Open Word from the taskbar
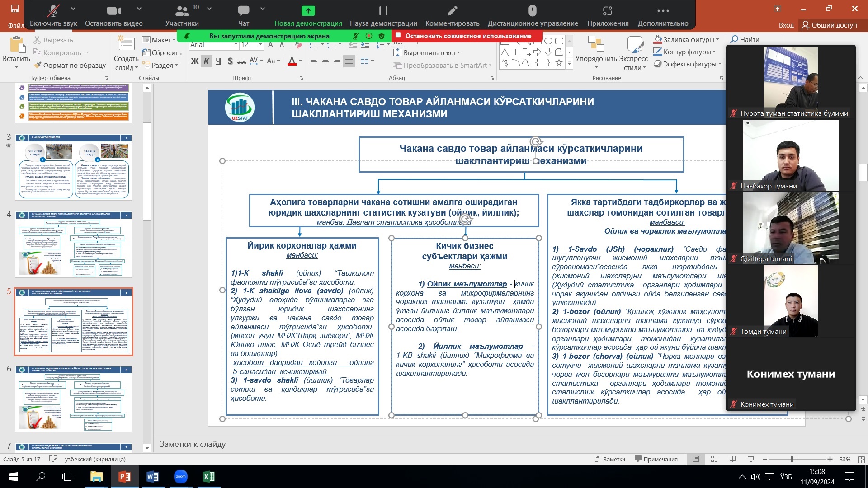The image size is (868, 488). tap(152, 477)
